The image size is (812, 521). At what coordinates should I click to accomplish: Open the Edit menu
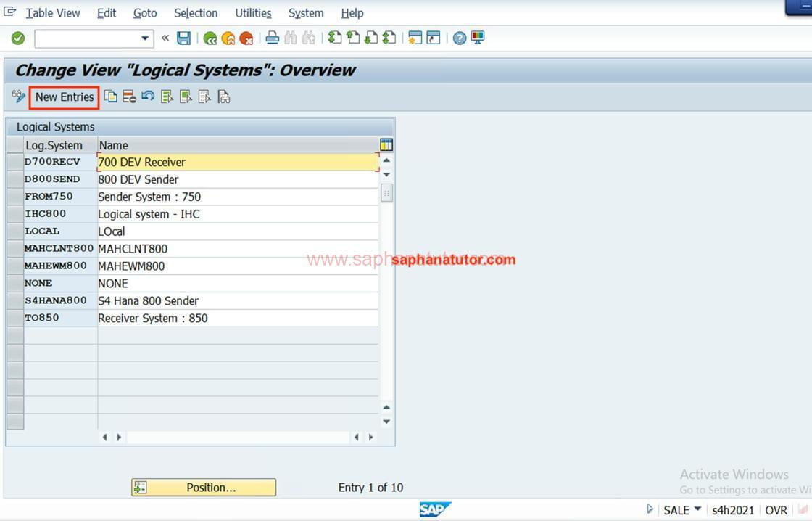tap(107, 13)
